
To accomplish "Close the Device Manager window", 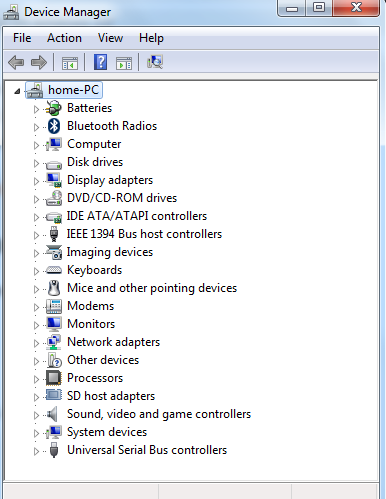I will point(356,8).
